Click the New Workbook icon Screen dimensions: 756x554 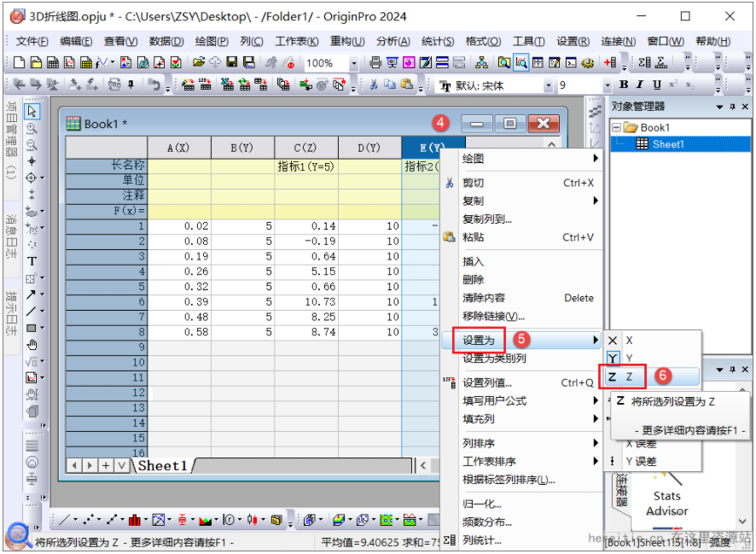tap(53, 62)
